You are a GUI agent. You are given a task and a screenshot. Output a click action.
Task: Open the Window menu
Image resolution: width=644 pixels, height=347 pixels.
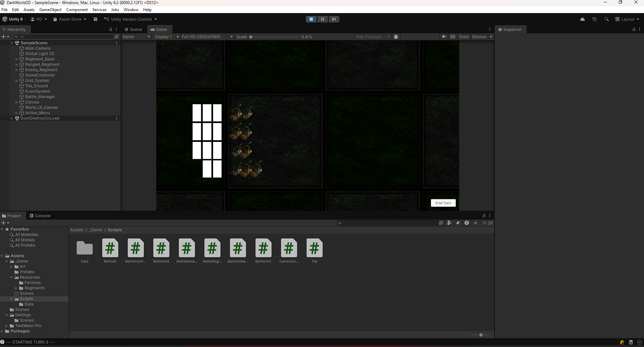point(131,10)
